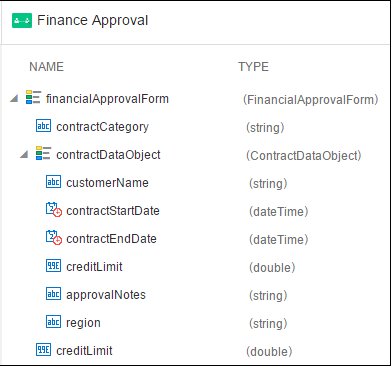Click the customerName string type icon

(x=53, y=182)
